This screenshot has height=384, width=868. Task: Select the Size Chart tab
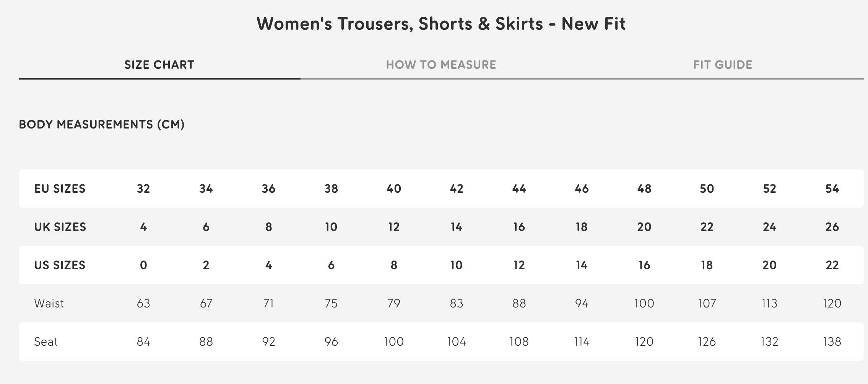[x=159, y=65]
